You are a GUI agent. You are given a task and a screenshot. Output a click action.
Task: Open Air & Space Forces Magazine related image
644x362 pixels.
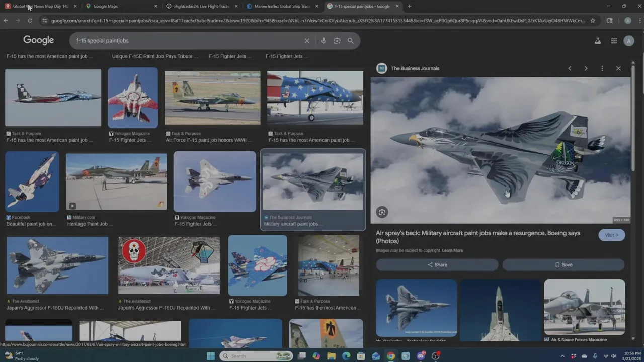click(585, 307)
